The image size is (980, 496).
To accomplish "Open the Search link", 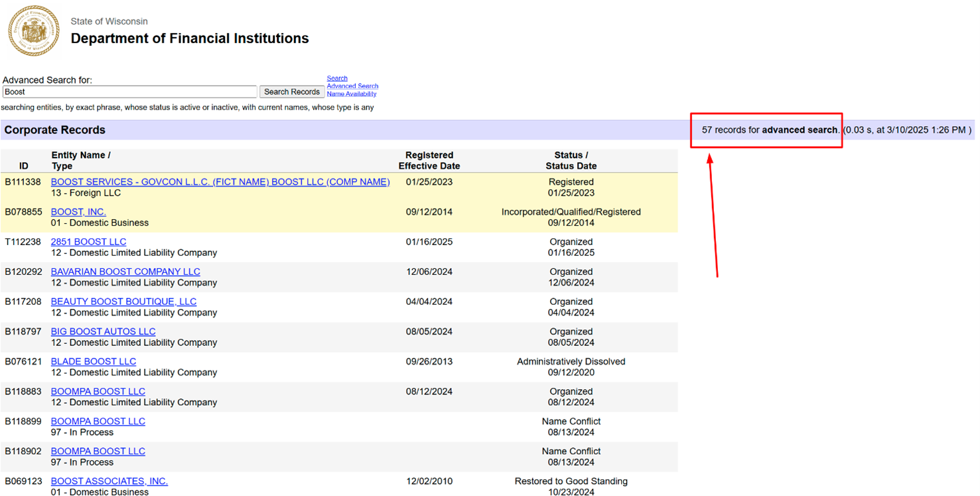I will point(337,78).
